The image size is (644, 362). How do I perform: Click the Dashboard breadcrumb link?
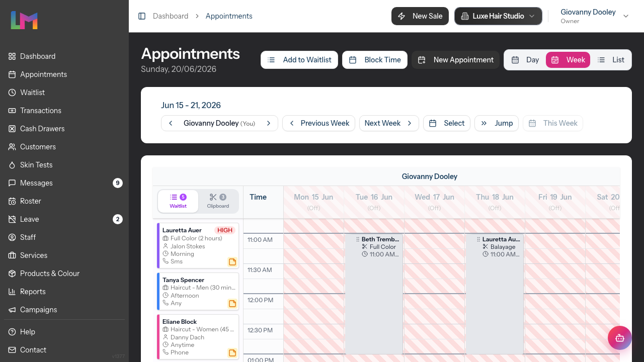[171, 16]
